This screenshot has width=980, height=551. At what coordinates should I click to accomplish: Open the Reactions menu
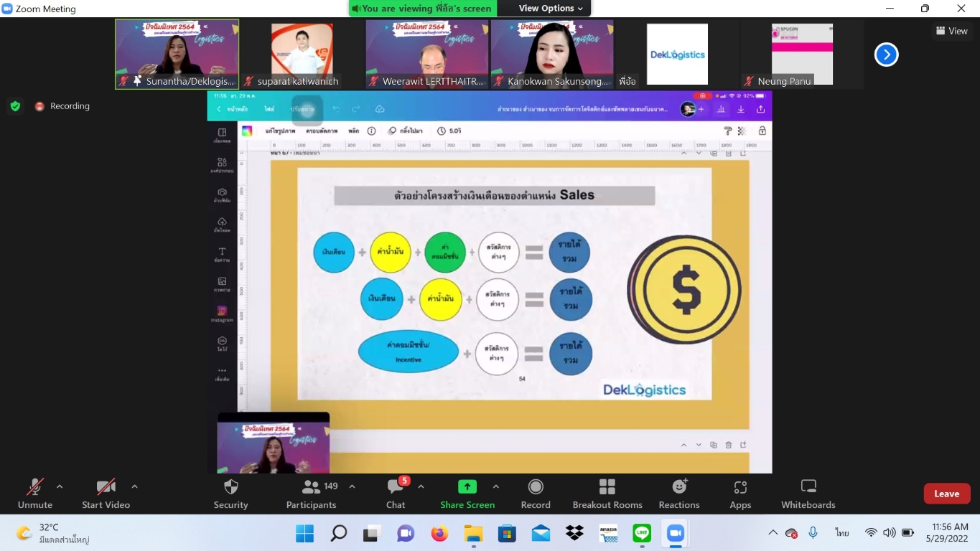tap(679, 494)
